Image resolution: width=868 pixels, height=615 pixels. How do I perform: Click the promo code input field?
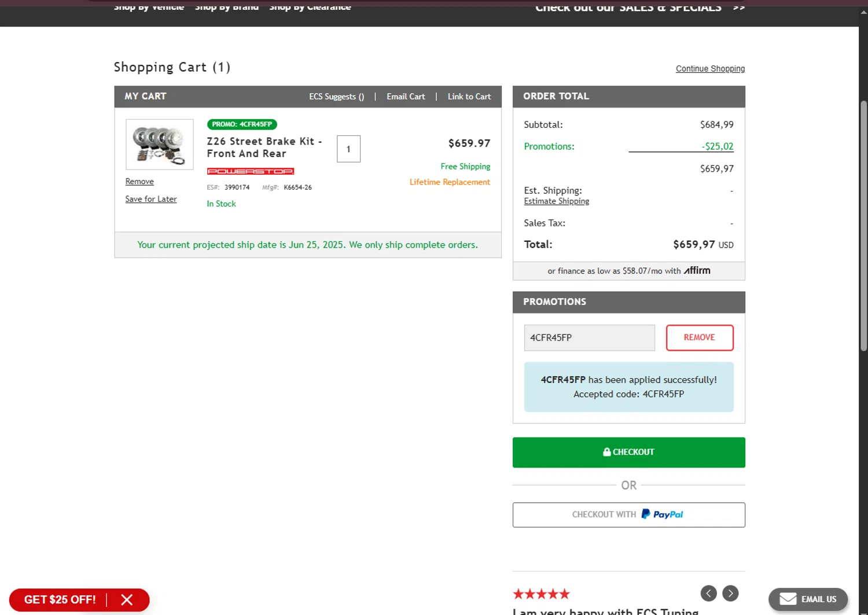click(x=589, y=338)
